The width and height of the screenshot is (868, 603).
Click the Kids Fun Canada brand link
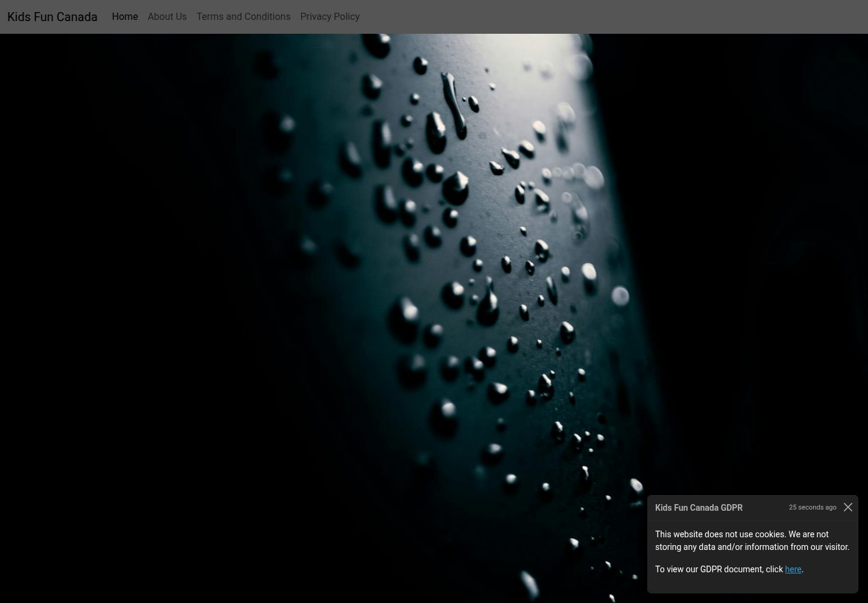(52, 17)
